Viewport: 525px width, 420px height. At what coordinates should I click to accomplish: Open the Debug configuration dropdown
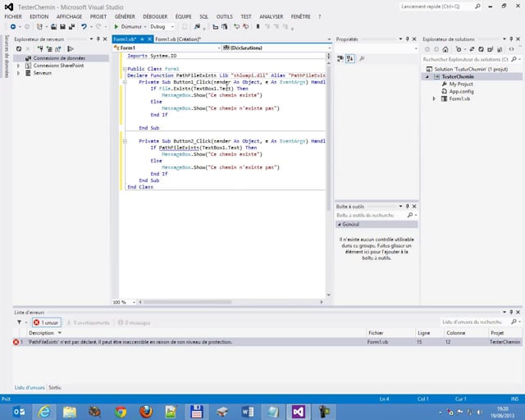(x=173, y=27)
